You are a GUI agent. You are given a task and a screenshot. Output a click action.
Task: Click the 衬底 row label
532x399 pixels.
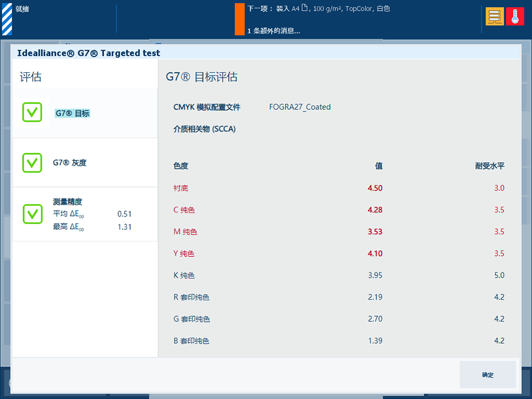pyautogui.click(x=180, y=188)
